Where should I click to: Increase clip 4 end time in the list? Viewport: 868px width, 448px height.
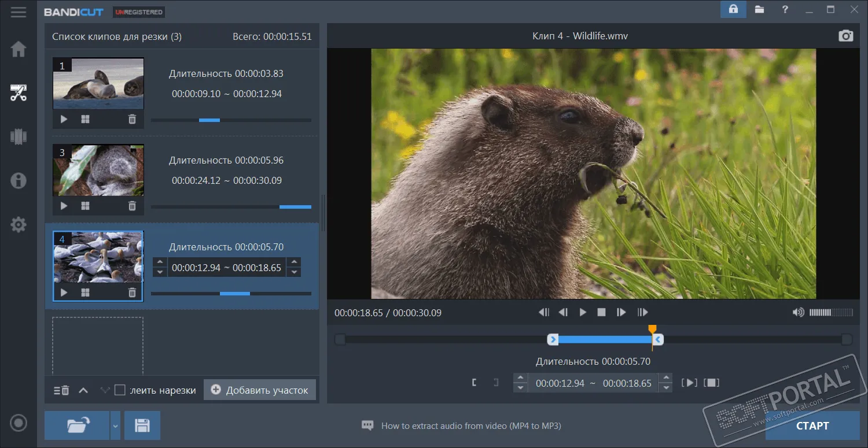(x=294, y=262)
